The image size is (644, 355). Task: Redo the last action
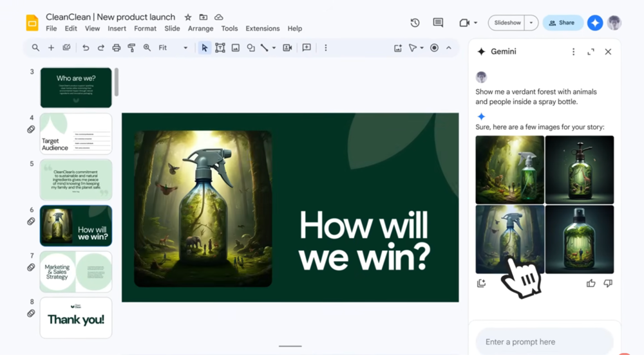click(100, 48)
